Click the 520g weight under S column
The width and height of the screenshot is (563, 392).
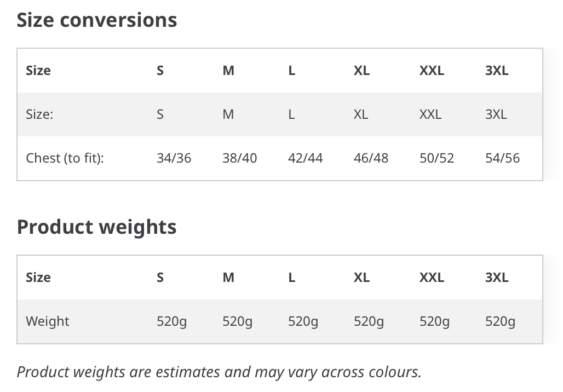tap(171, 321)
